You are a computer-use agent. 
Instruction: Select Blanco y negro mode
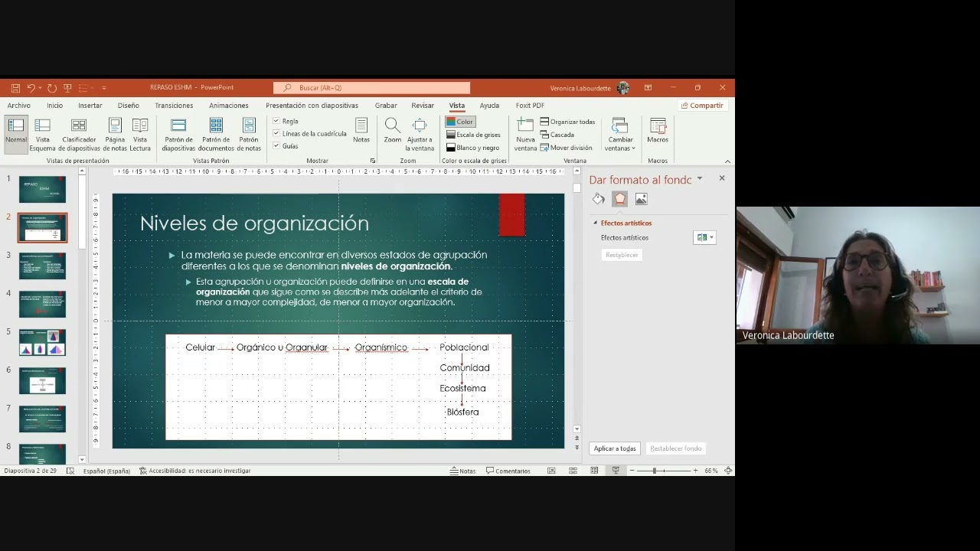(x=472, y=148)
